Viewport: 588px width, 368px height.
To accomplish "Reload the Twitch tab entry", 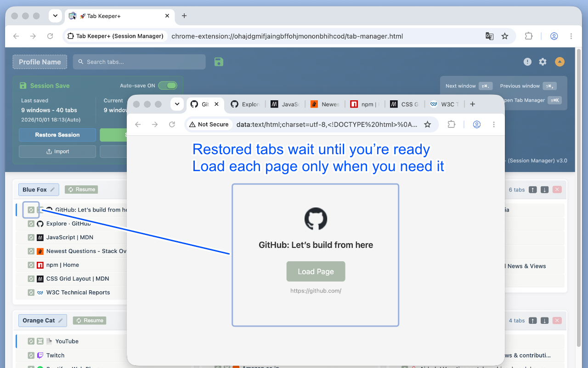I will click(x=31, y=356).
